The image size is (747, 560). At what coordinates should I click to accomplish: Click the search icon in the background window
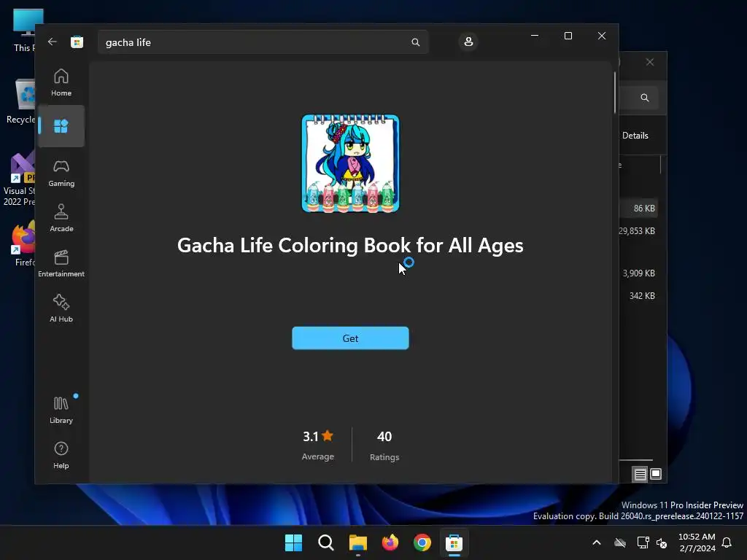tap(645, 98)
